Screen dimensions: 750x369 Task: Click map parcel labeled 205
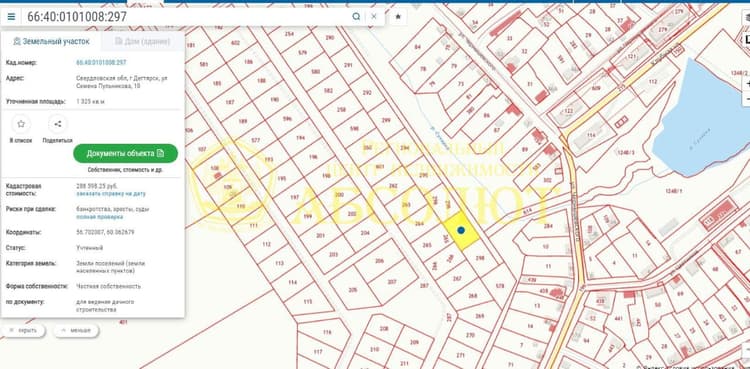point(353,290)
